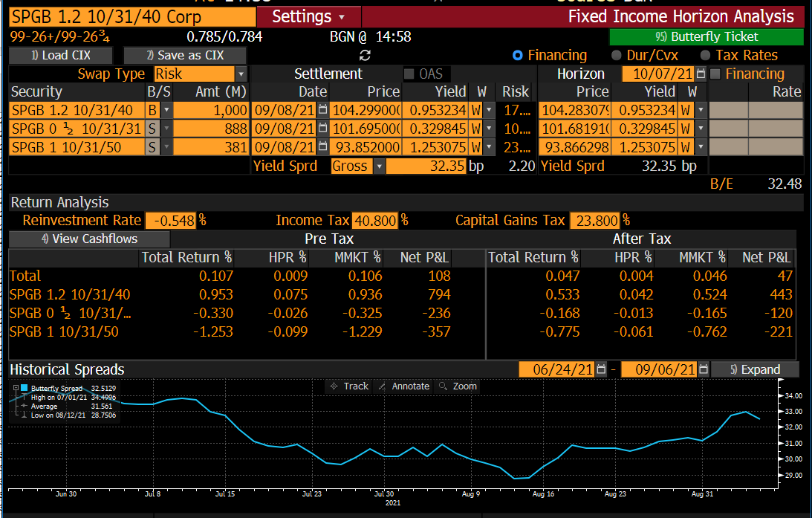
Task: Change B/S dropdown for SPGB 1.2 10/31/40
Action: click(166, 110)
